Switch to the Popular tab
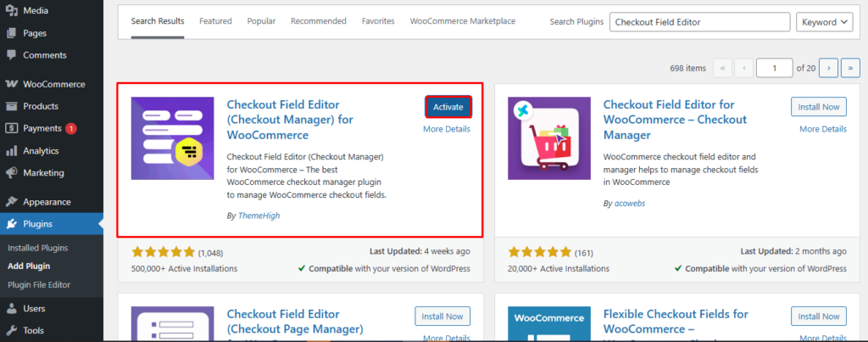The width and height of the screenshot is (868, 342). point(261,21)
